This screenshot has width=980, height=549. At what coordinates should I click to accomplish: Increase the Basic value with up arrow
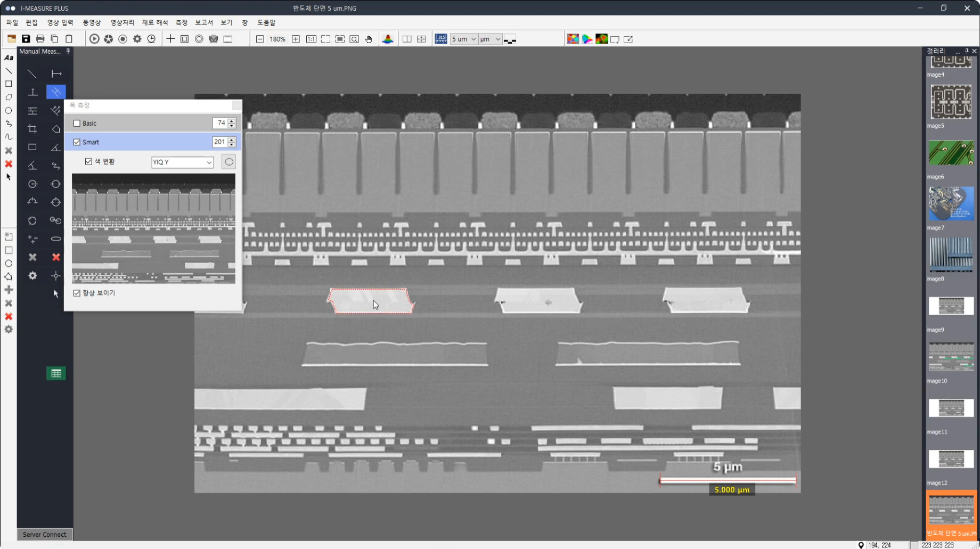(232, 121)
